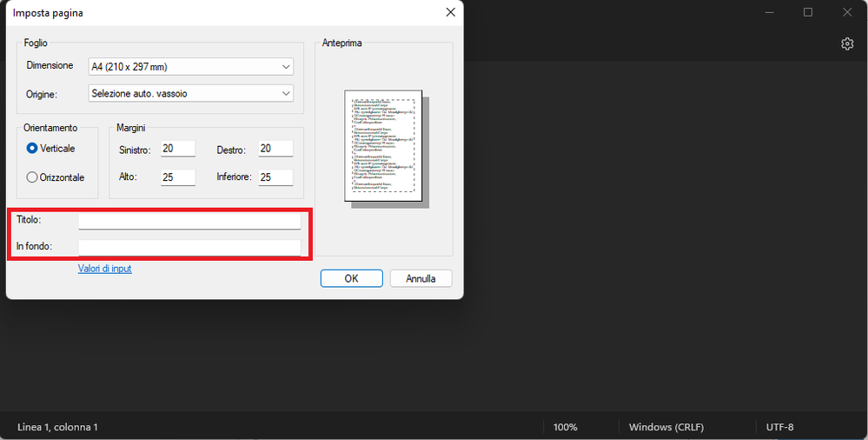Image resolution: width=868 pixels, height=440 pixels.
Task: Click the Sinistro margin field
Action: 178,149
